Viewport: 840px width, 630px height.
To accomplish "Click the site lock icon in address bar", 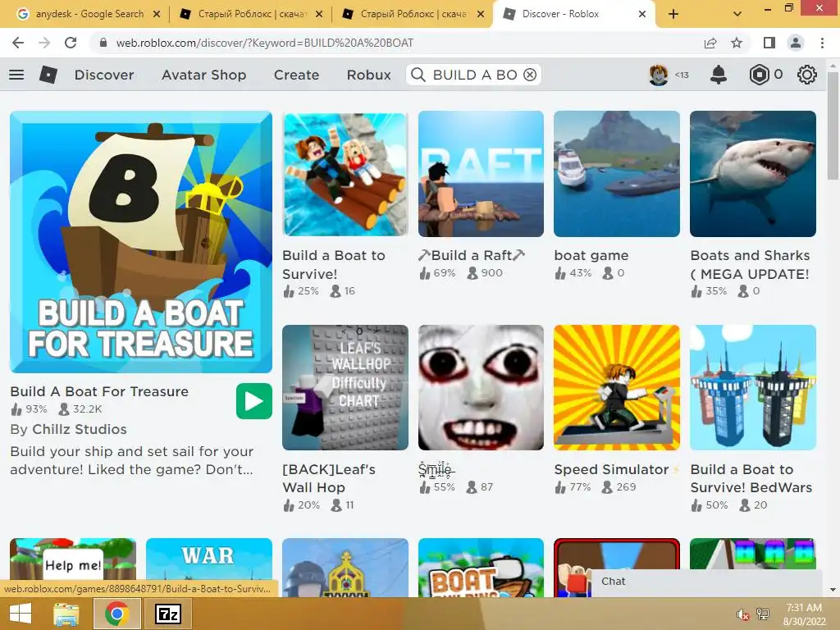I will [103, 43].
